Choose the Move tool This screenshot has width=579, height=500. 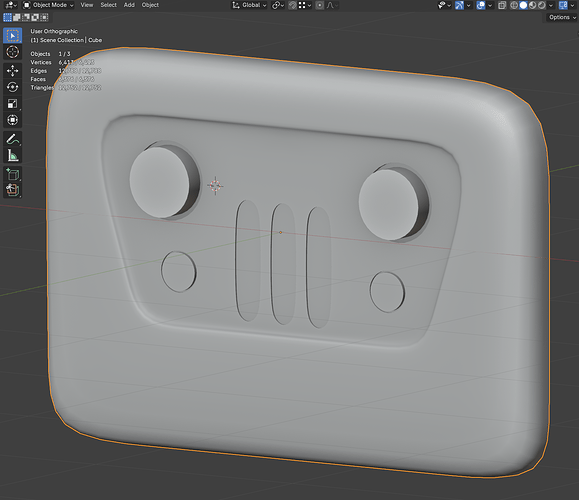[13, 71]
